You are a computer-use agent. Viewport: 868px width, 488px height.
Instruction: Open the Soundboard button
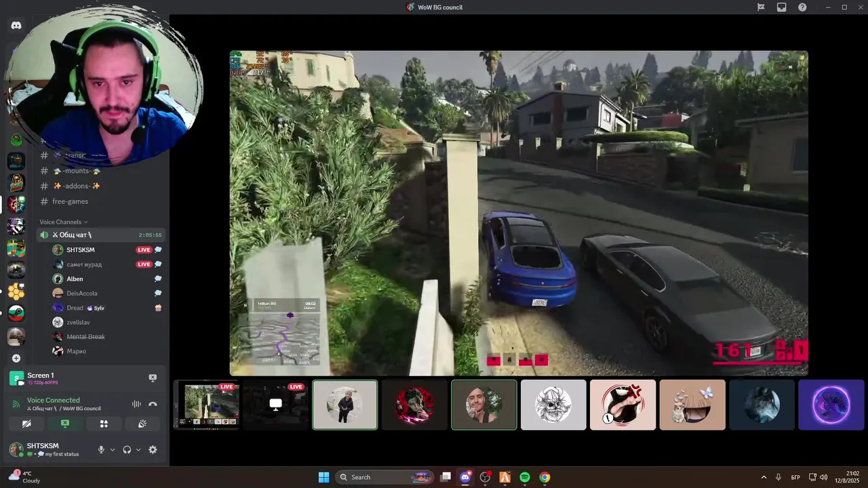coord(142,424)
